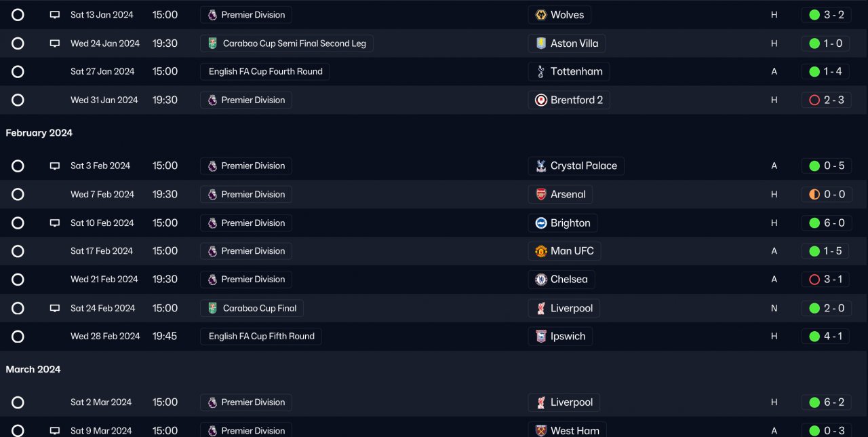Select the radio circle for Ipswich fixture
The height and width of the screenshot is (437, 868).
18,337
